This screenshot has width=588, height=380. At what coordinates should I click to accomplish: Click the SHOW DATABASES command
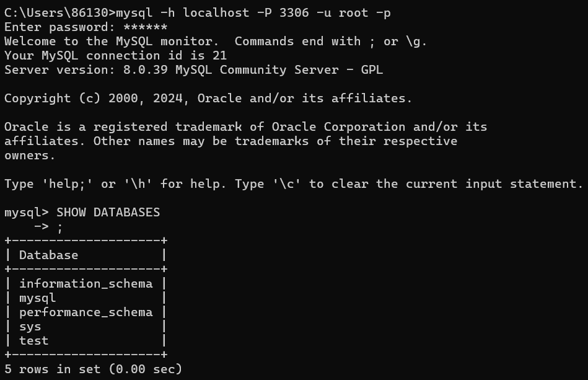click(x=108, y=213)
